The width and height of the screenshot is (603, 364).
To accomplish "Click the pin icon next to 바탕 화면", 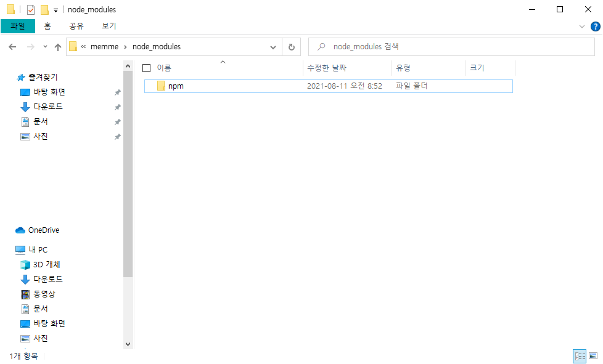I will coord(118,92).
